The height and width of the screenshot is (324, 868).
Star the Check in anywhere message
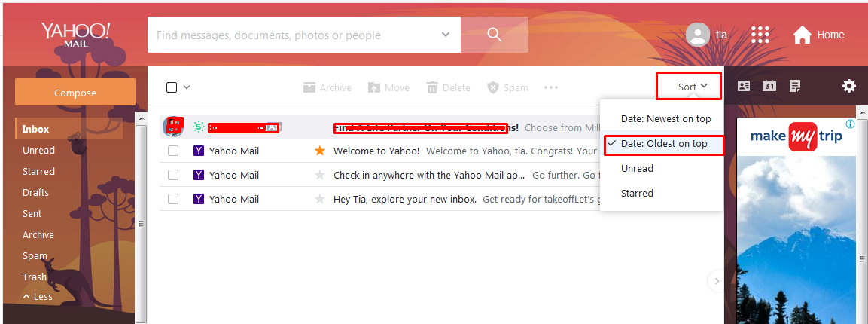(x=319, y=175)
